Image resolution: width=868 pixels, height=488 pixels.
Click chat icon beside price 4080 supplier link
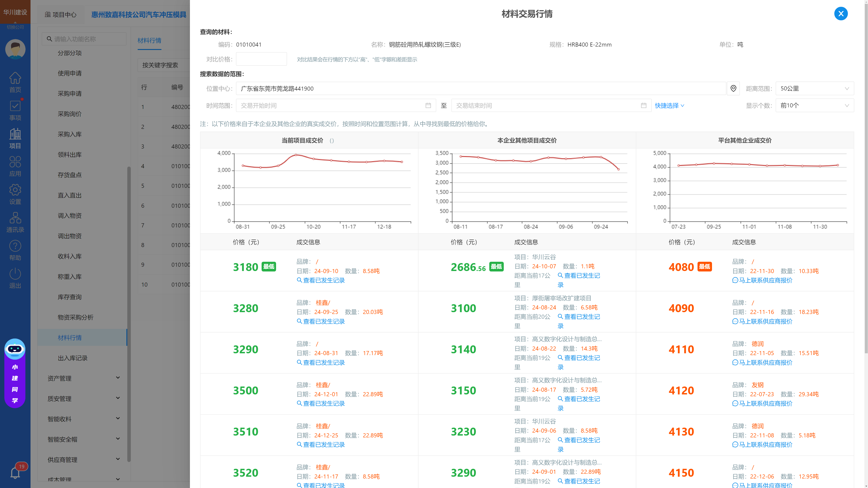tap(735, 280)
